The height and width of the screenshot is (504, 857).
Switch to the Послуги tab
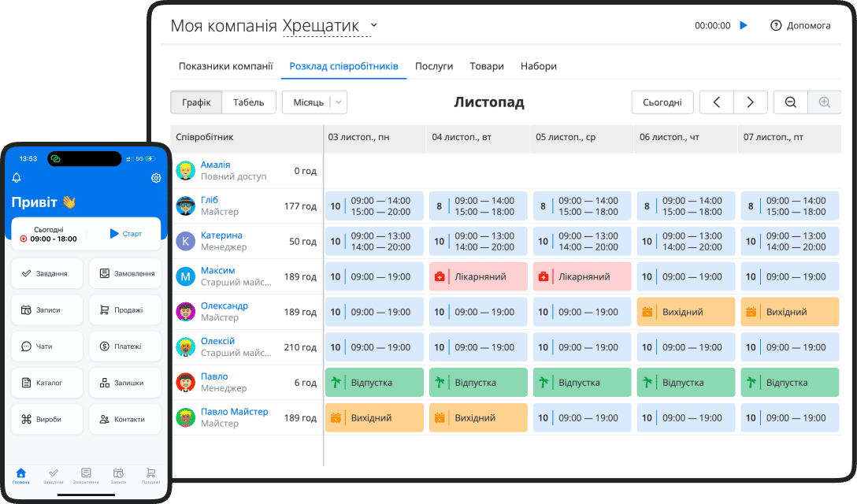(434, 66)
